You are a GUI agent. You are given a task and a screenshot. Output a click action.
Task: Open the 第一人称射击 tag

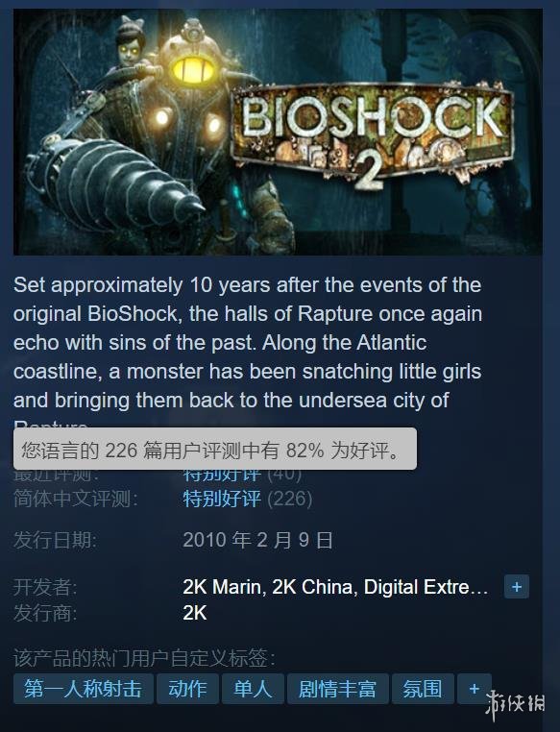83,689
